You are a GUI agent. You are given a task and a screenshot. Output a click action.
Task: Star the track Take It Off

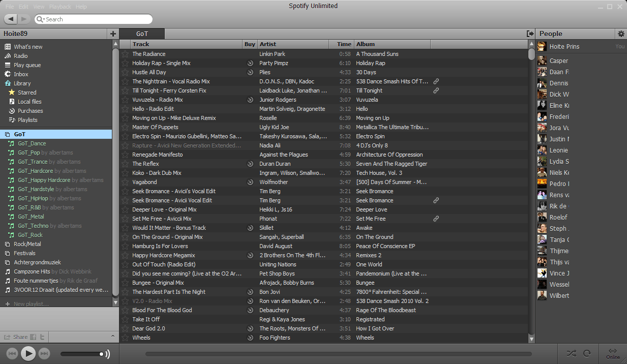tap(125, 319)
